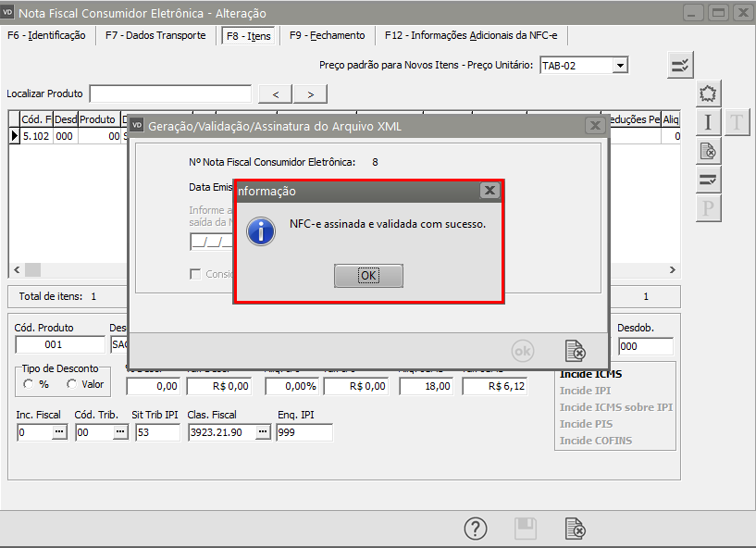Click the blue information icon
The width and height of the screenshot is (756, 548).
pyautogui.click(x=261, y=231)
